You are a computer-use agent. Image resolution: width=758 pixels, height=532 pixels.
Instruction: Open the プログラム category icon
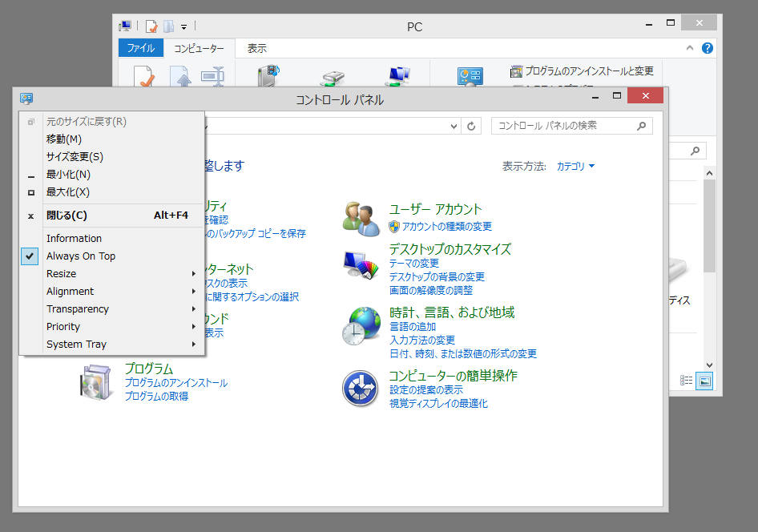click(96, 381)
